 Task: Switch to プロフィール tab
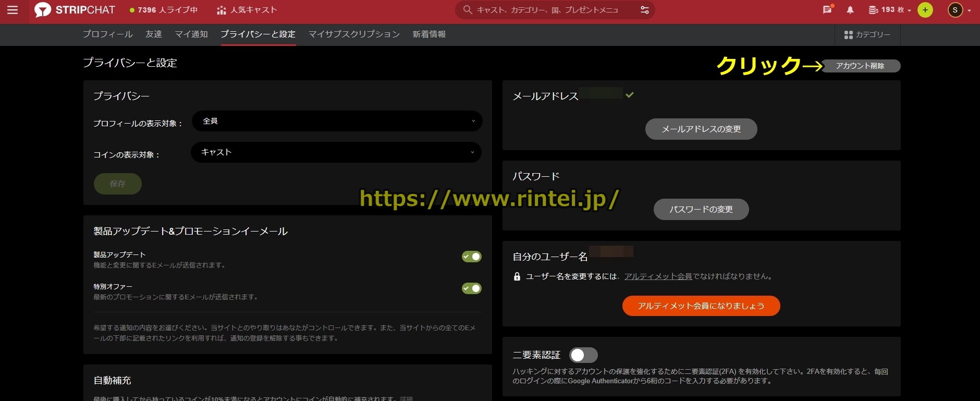coord(108,34)
